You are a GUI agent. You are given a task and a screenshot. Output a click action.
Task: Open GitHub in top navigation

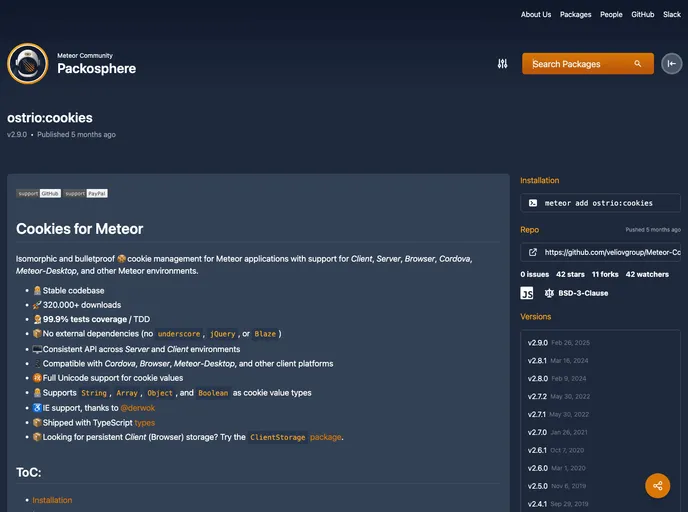click(x=642, y=14)
